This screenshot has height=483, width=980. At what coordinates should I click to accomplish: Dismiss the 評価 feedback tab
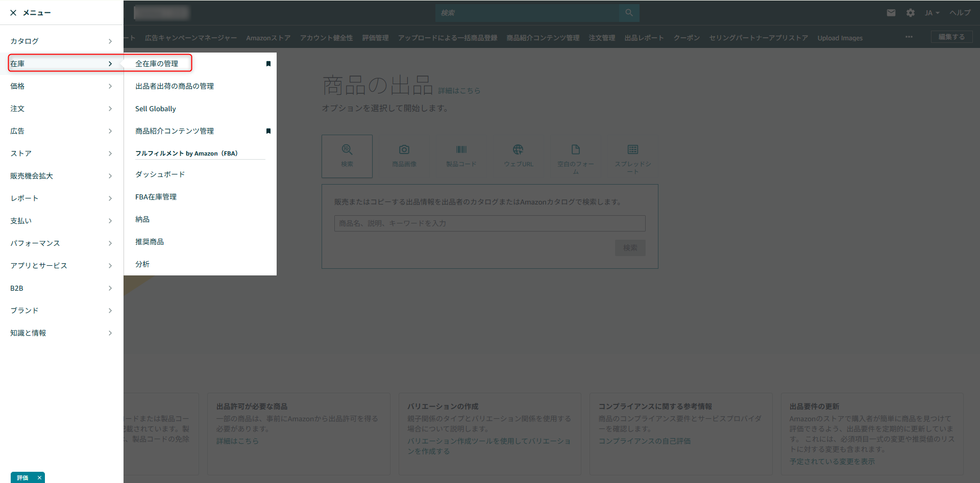click(x=39, y=478)
